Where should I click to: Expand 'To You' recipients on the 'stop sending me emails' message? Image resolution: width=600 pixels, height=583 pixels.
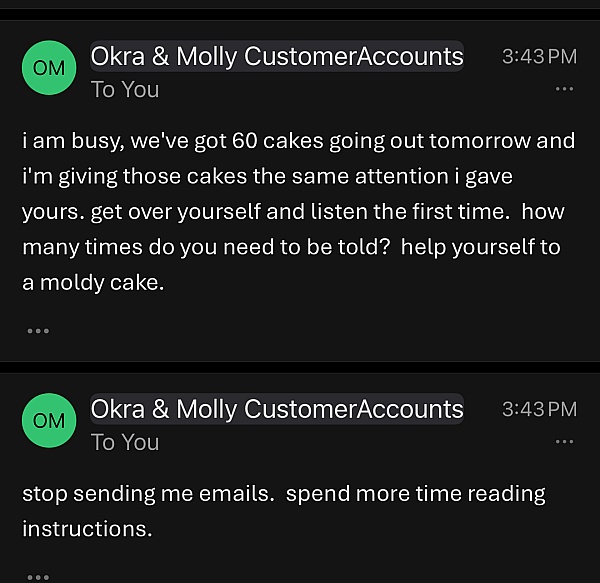(125, 441)
